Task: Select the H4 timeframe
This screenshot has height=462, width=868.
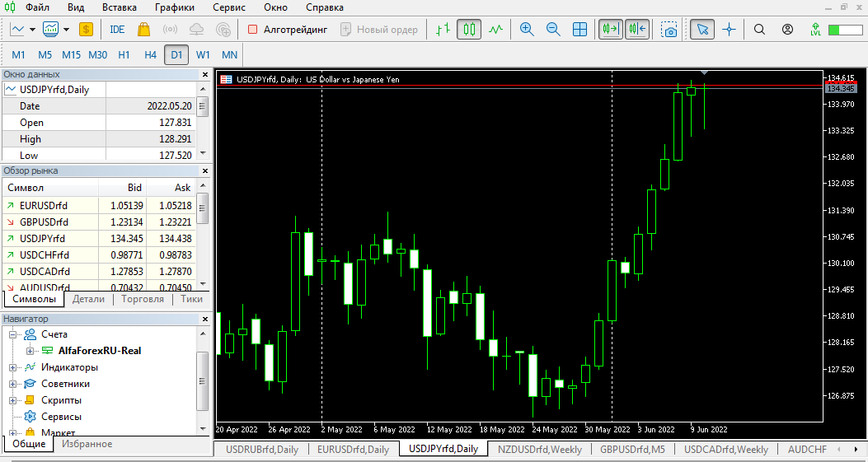Action: pyautogui.click(x=150, y=55)
